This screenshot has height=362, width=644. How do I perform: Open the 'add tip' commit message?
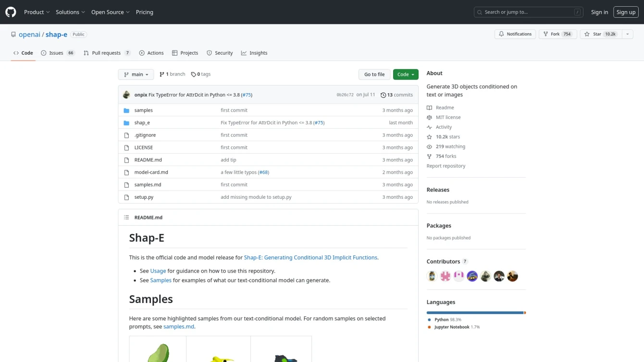[x=228, y=160]
